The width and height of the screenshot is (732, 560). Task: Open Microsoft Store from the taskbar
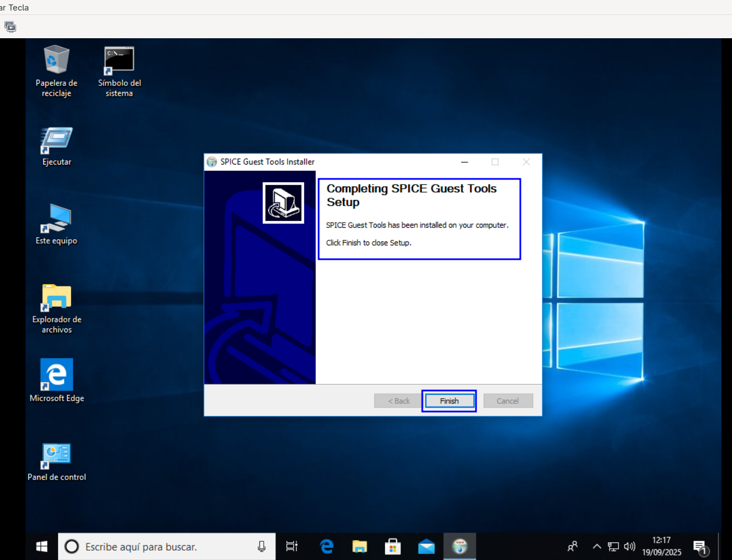coord(393,547)
